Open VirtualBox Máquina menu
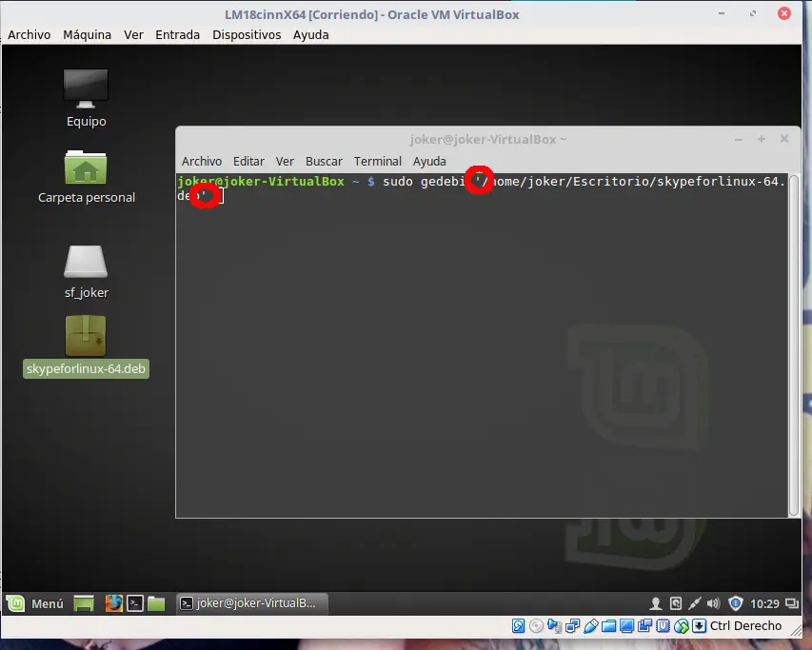Screen dimensions: 812x650 87,34
